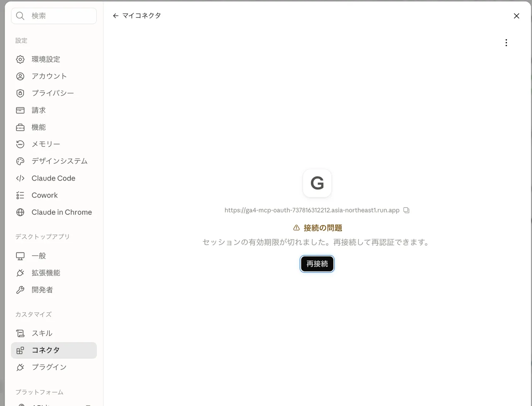Open the connector's three-dot options menu
The image size is (532, 406).
pyautogui.click(x=506, y=43)
